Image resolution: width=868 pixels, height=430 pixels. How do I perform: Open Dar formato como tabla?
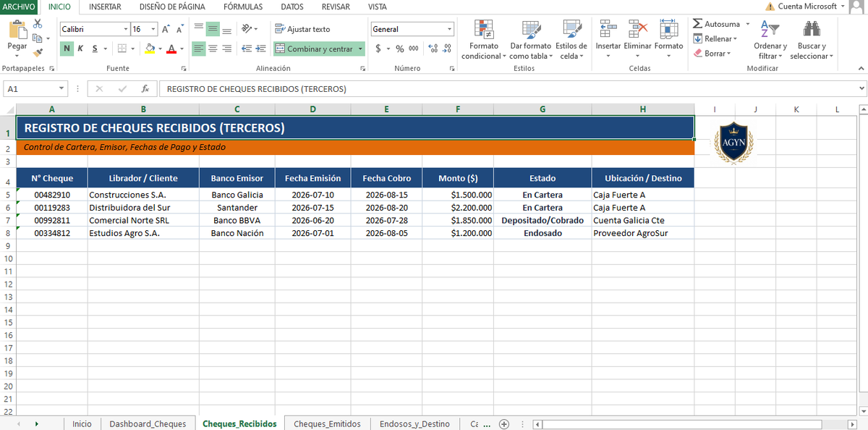(x=531, y=40)
